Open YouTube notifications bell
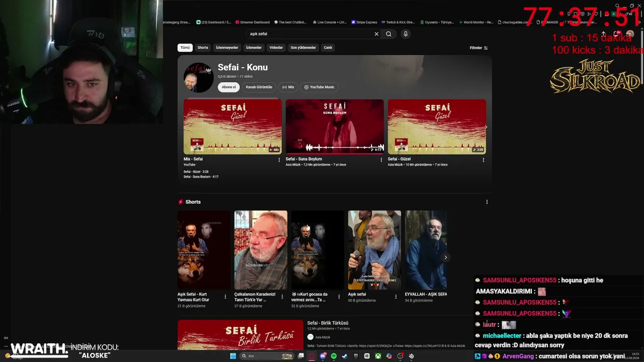The image size is (644, 362). [x=617, y=34]
